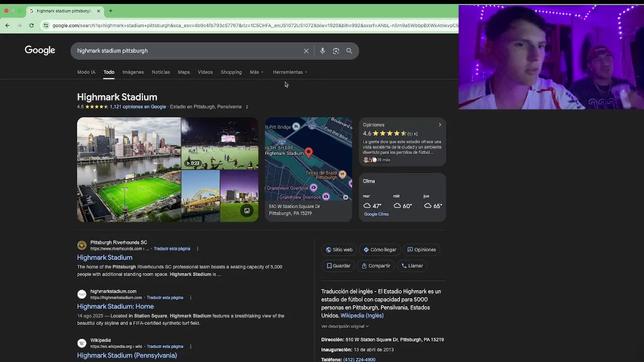The height and width of the screenshot is (362, 644).
Task: Close the highmark stadium pittsburgh tab
Action: click(99, 11)
